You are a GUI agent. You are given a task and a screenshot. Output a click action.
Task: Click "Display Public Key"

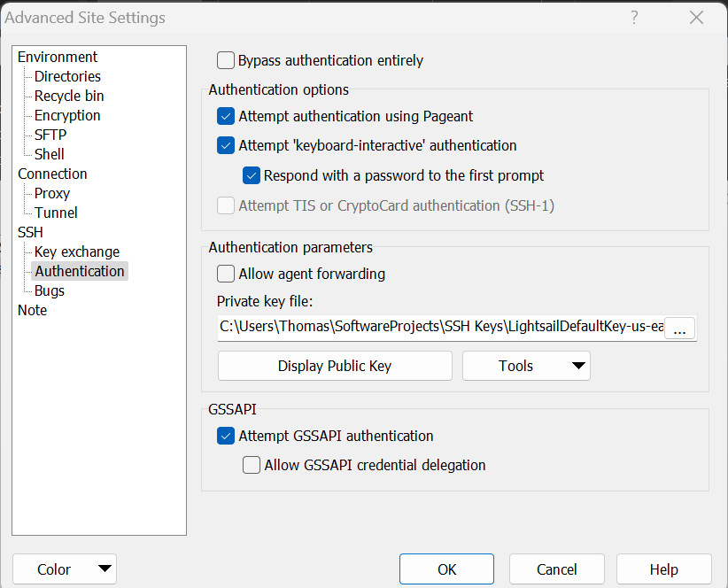334,365
